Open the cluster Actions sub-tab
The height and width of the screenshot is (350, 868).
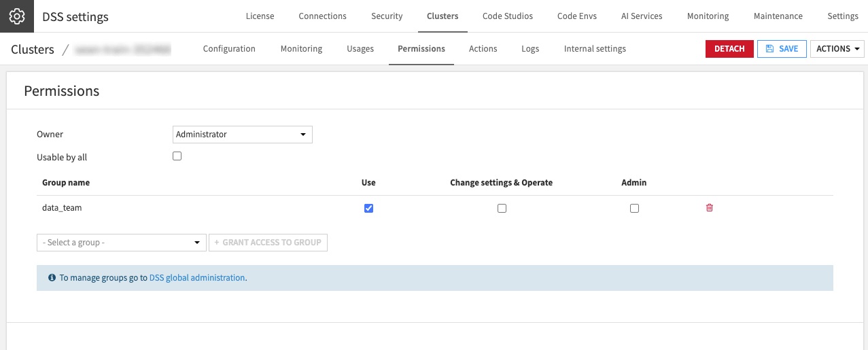point(483,49)
